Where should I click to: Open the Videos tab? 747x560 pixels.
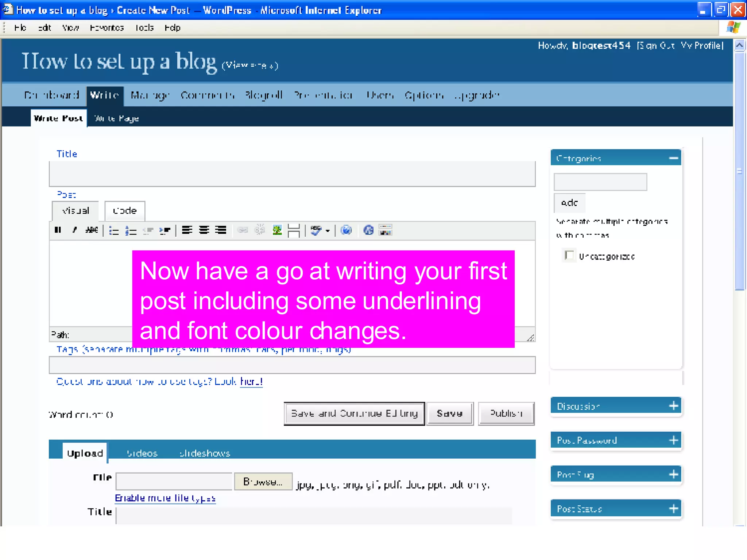coord(142,453)
